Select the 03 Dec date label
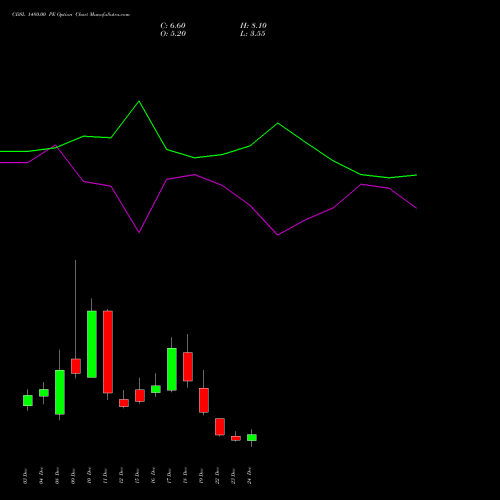Image resolution: width=500 pixels, height=500 pixels. click(25, 476)
